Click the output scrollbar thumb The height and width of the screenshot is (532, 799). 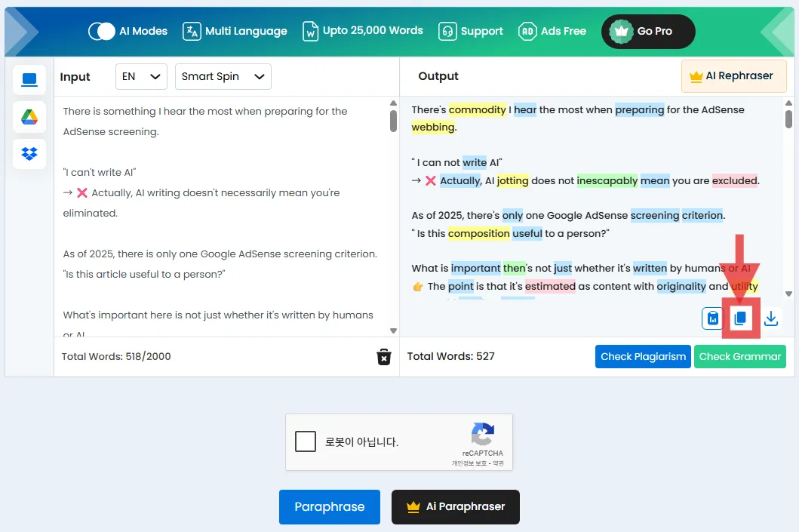coord(788,118)
